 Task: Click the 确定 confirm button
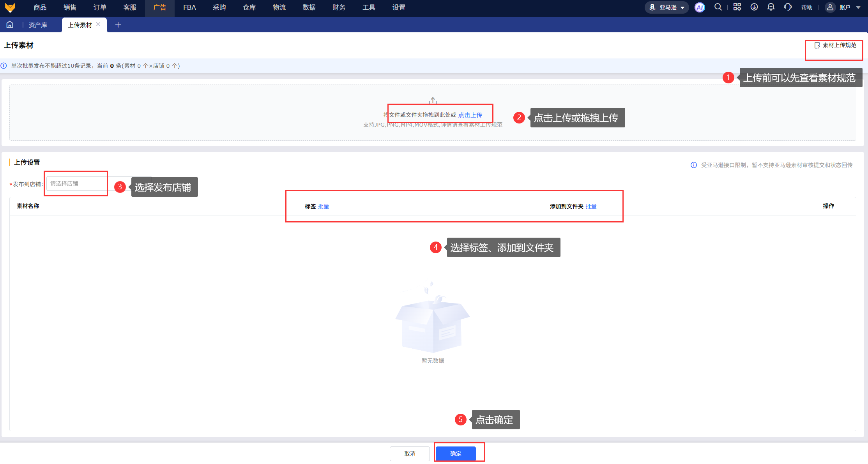455,453
